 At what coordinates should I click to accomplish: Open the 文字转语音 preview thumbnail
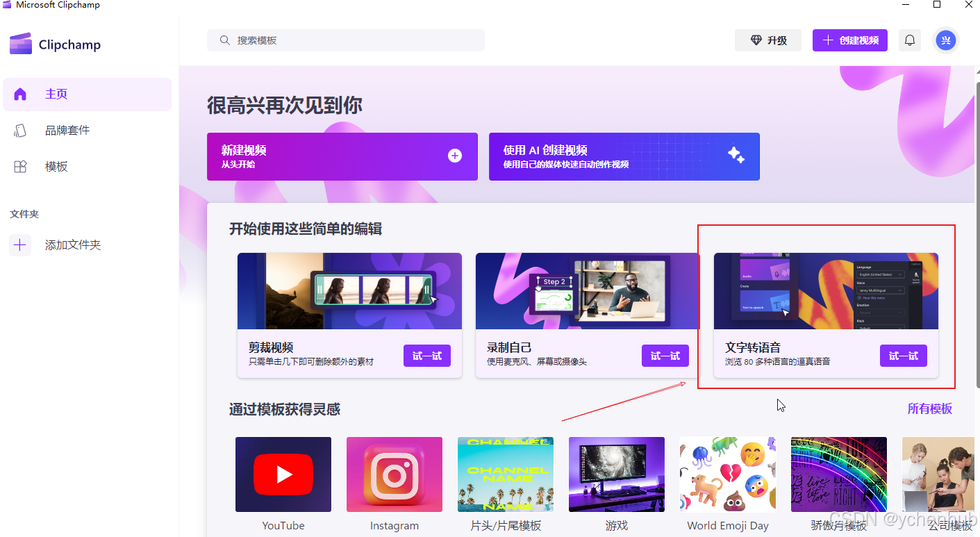point(826,291)
